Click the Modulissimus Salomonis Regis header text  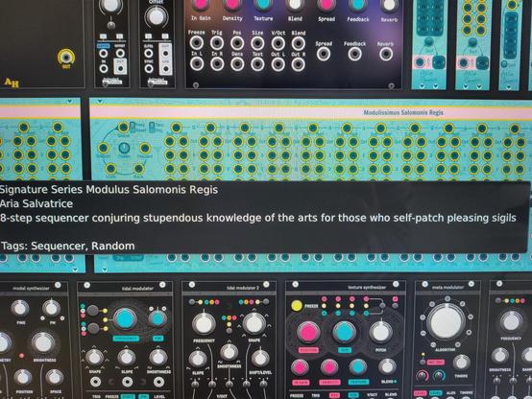(403, 112)
